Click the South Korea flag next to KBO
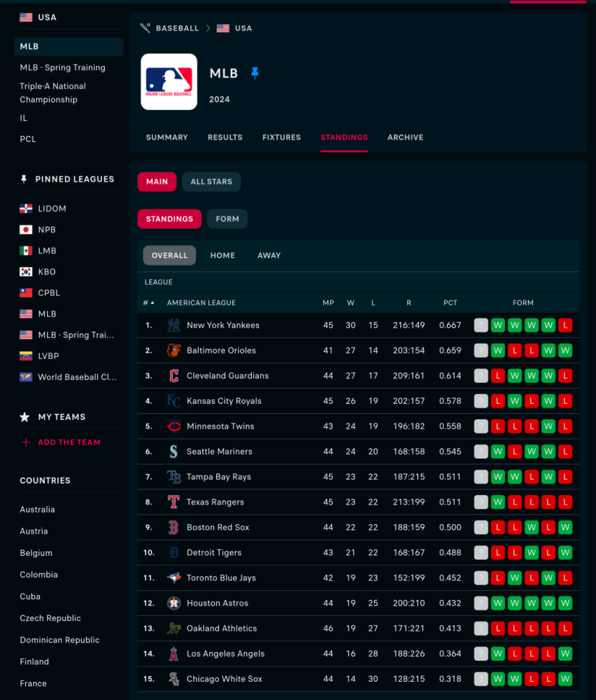The height and width of the screenshot is (700, 596). (26, 272)
